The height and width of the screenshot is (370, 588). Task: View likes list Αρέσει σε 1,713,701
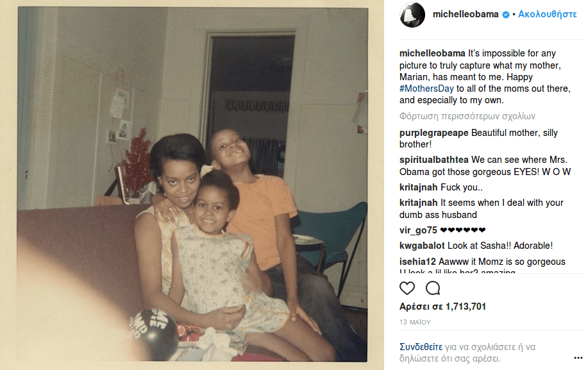click(442, 307)
